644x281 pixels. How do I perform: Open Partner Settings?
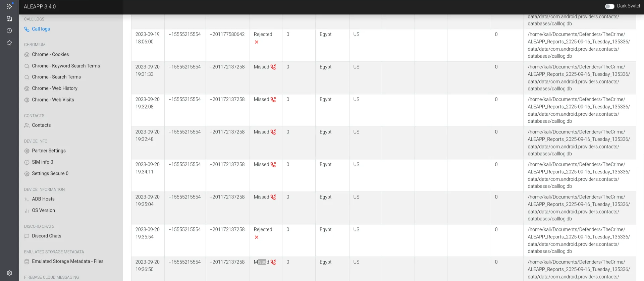[49, 151]
